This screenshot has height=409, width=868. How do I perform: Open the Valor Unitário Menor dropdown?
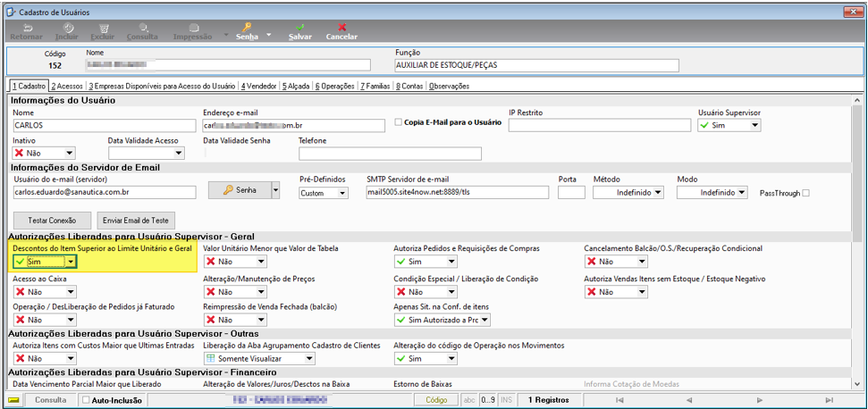click(x=261, y=262)
